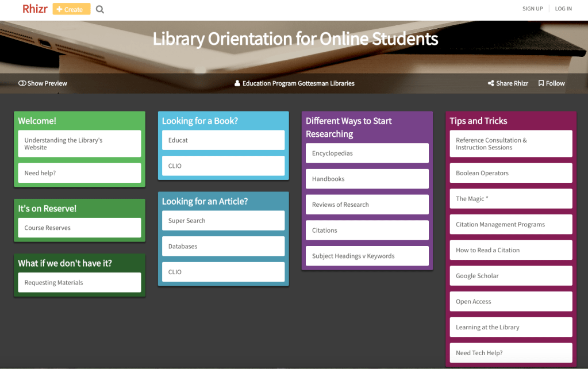Viewport: 588px width, 369px height.
Task: Follow this Rhizr via bookmark icon
Action: 541,83
